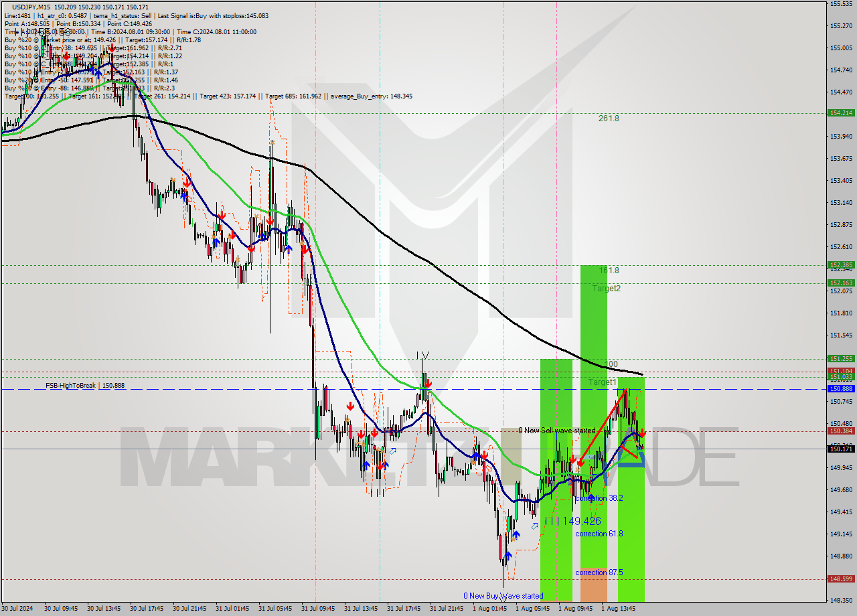Click the 'FSB-HighToBreak | 150.888' label

click(x=85, y=386)
